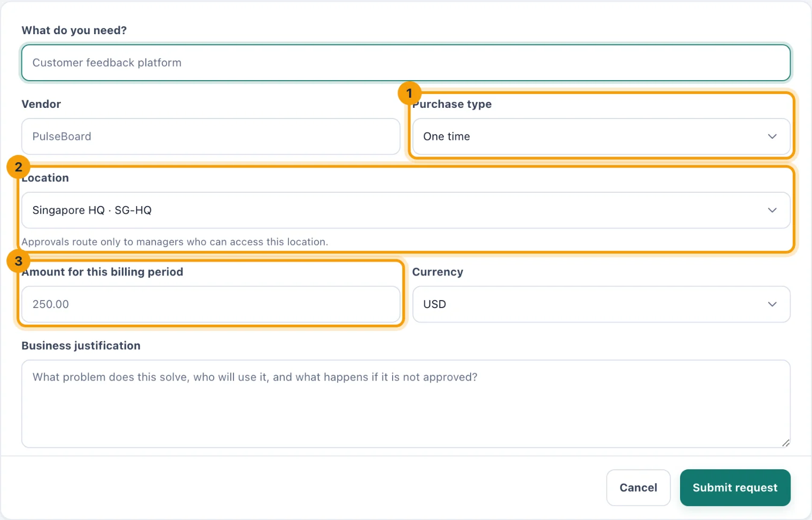The width and height of the screenshot is (812, 520).
Task: Click the 'Approvals route only to managers' helper text
Action: pyautogui.click(x=175, y=242)
